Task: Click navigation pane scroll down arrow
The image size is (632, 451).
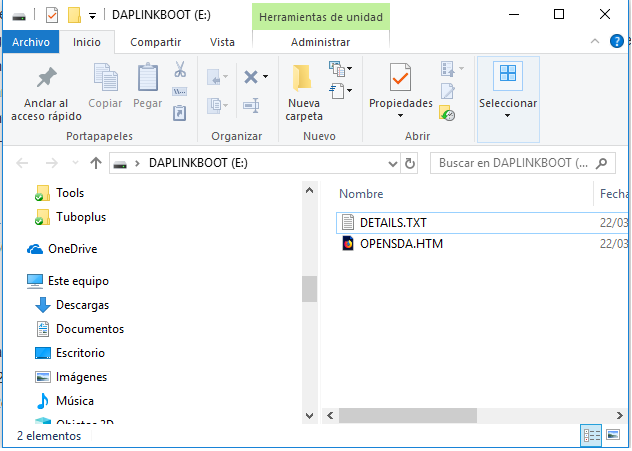Action: 310,416
